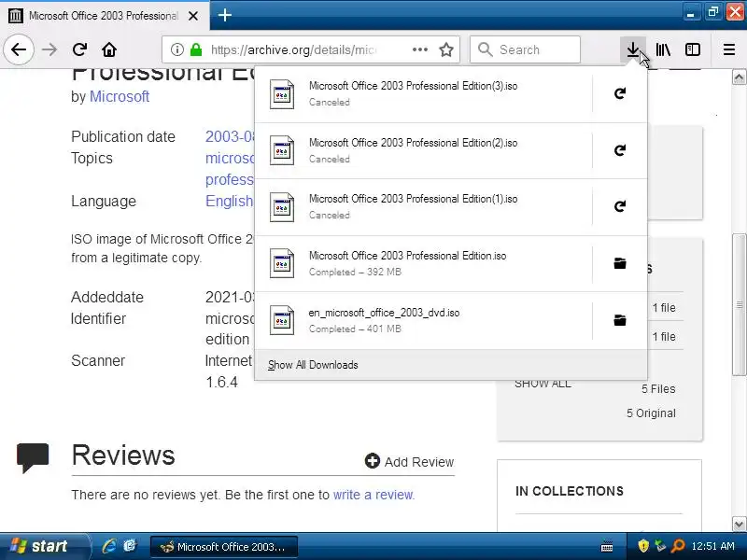Bookmark this page with the star icon

point(446,49)
